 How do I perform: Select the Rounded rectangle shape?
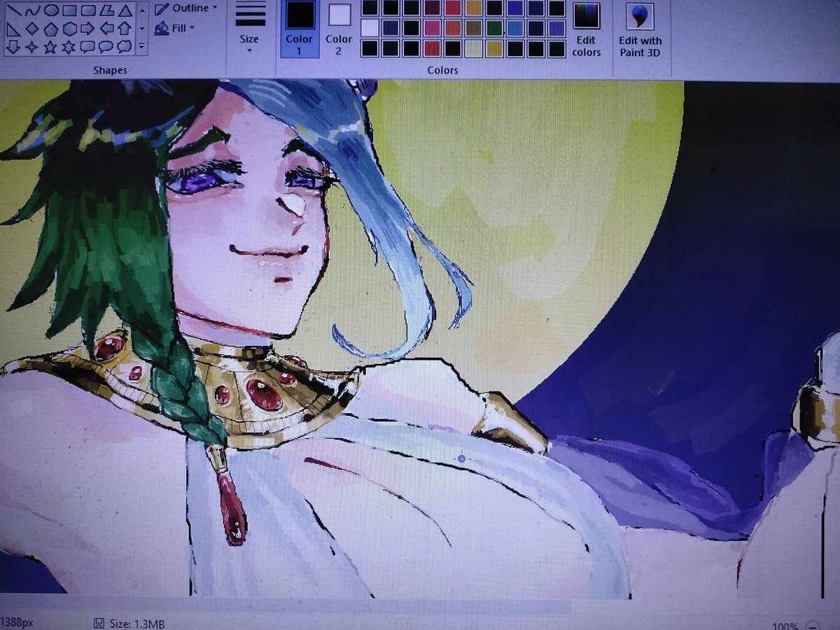88,10
